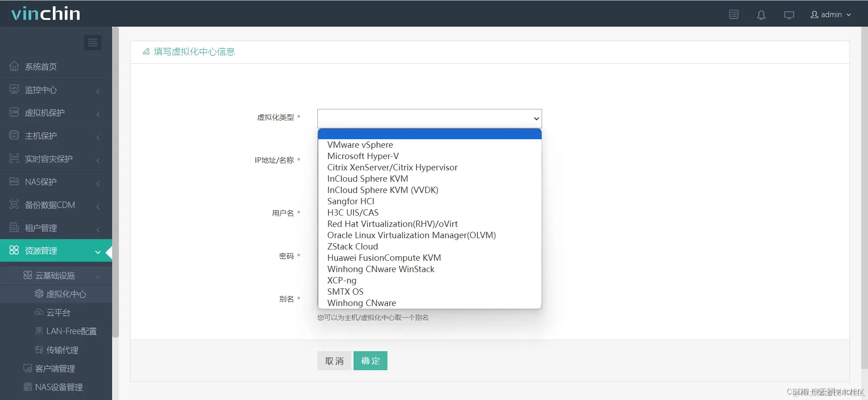
Task: Click the 确定 confirm button
Action: coord(370,361)
